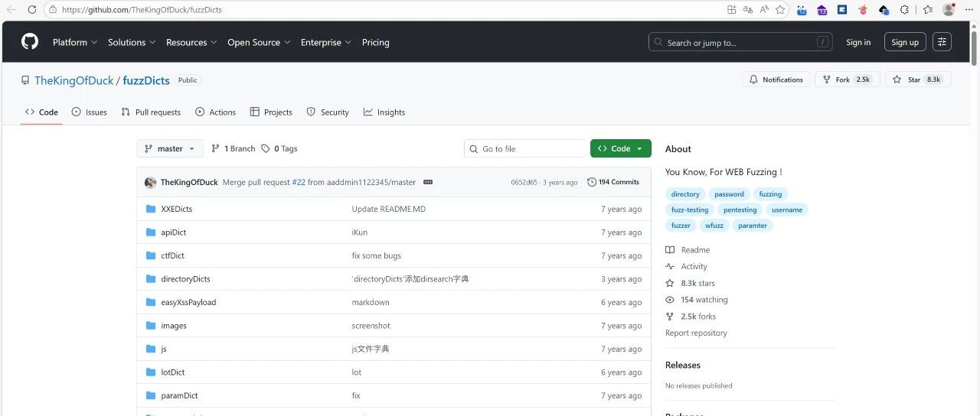
Task: Expand the Open Source menu
Action: 259,42
